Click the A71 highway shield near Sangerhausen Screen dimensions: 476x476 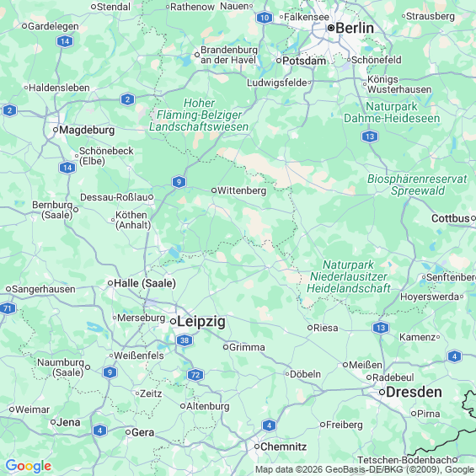tap(8, 308)
